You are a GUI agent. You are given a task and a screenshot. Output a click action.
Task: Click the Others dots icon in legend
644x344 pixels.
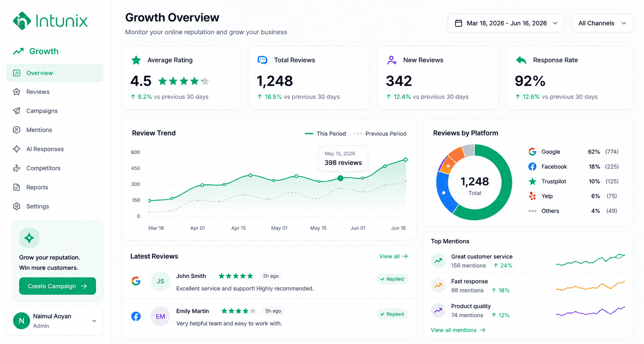click(x=532, y=211)
